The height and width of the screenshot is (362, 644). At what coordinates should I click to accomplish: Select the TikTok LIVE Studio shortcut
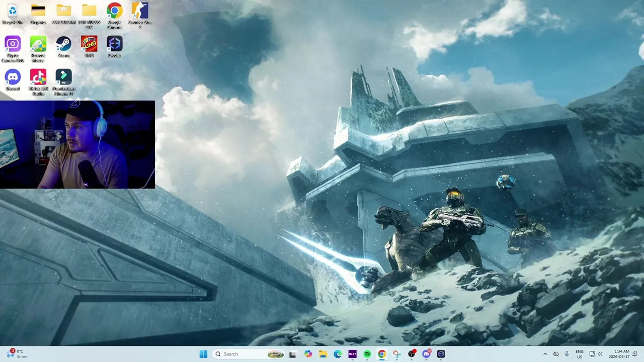[x=38, y=82]
